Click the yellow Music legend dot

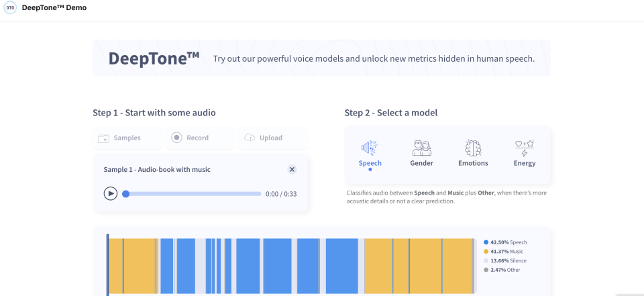pyautogui.click(x=486, y=252)
